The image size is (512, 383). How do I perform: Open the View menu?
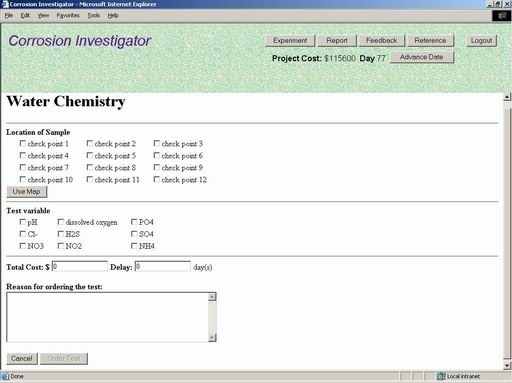click(x=43, y=15)
